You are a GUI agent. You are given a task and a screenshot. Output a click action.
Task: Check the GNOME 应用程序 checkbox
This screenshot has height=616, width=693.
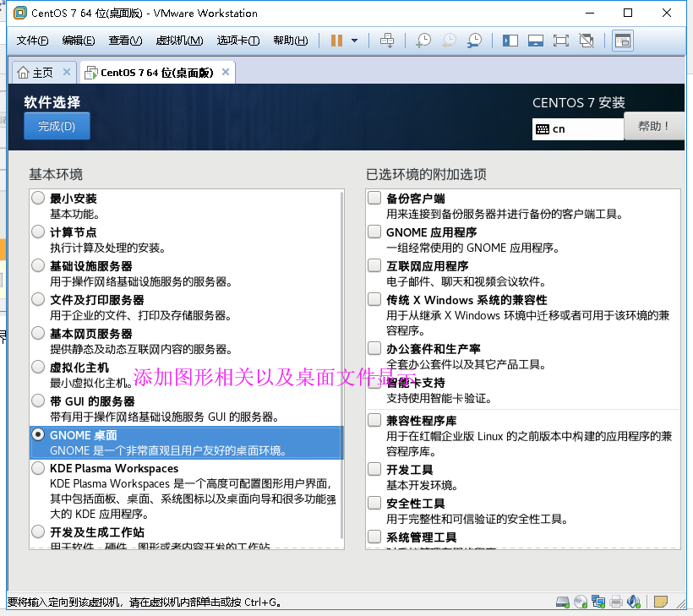[374, 232]
